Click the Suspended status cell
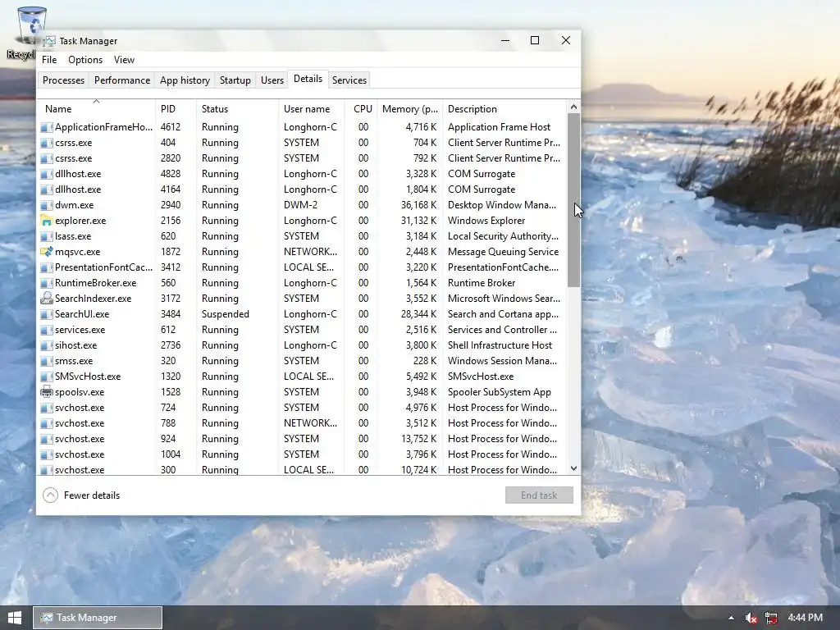The width and height of the screenshot is (840, 630). 226,314
